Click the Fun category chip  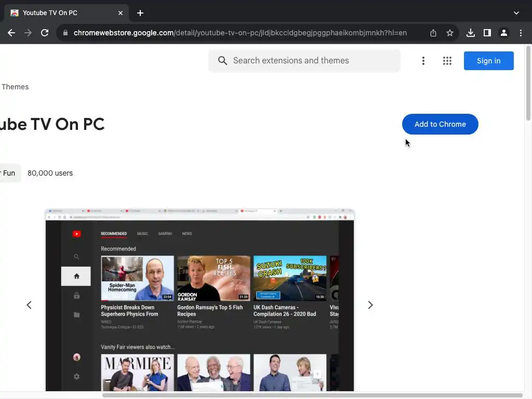pyautogui.click(x=9, y=173)
